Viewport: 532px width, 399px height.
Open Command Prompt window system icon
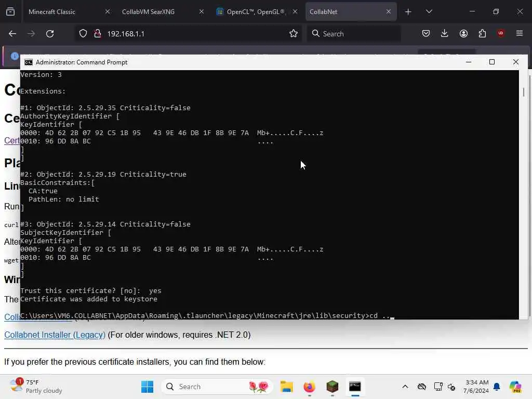point(29,62)
